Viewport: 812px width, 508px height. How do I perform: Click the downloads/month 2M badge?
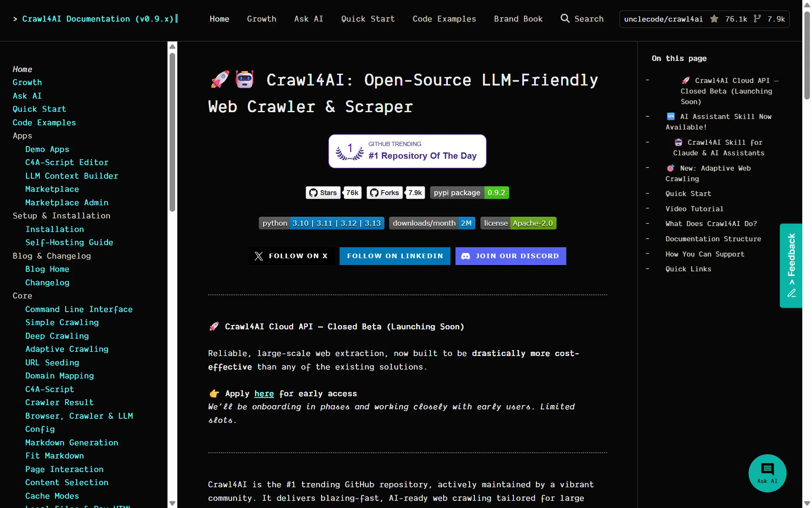coord(432,223)
